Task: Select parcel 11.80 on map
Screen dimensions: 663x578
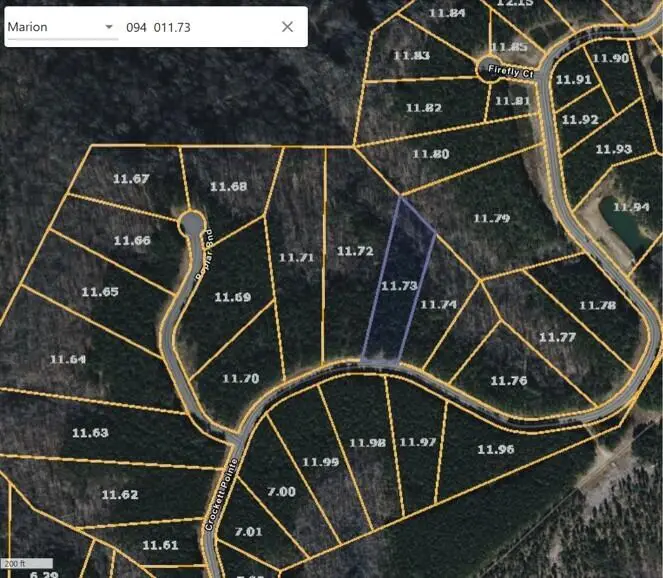Action: coord(431,154)
